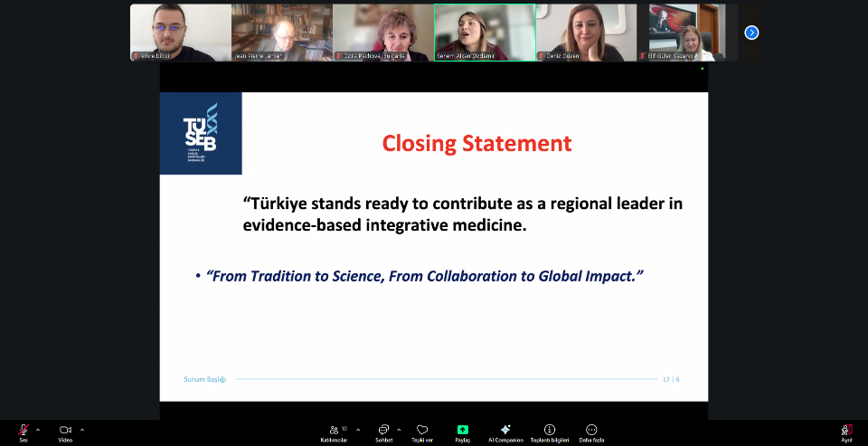Expand the arrow next to Sohbet
The height and width of the screenshot is (446, 868).
(399, 430)
